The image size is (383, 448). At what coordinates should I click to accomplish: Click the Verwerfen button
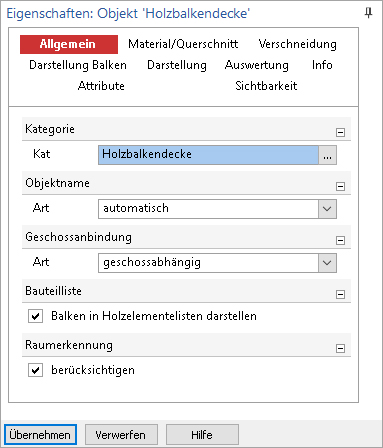click(121, 435)
